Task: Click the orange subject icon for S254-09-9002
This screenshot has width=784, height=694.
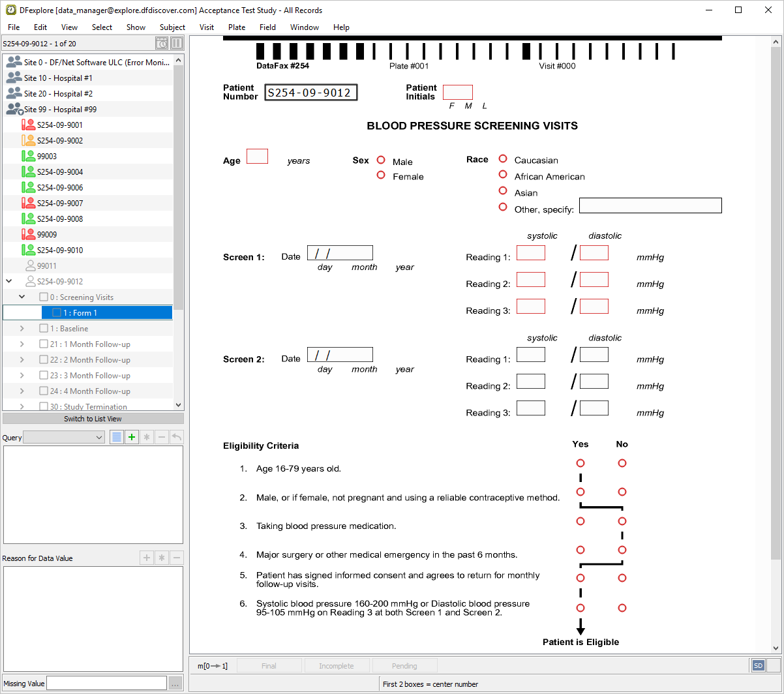Action: 28,141
